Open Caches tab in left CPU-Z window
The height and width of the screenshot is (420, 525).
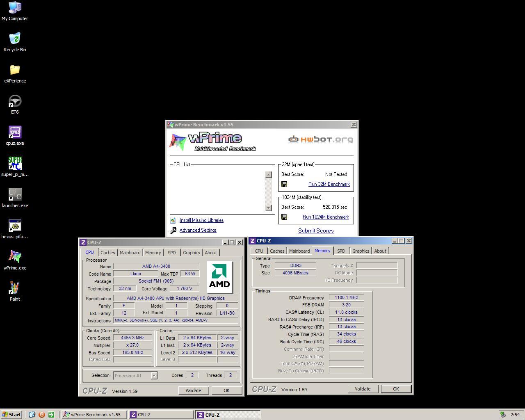coord(108,253)
